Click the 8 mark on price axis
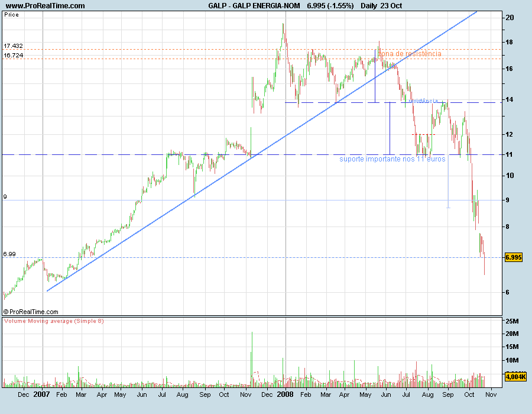This screenshot has height=414, width=532. (508, 227)
